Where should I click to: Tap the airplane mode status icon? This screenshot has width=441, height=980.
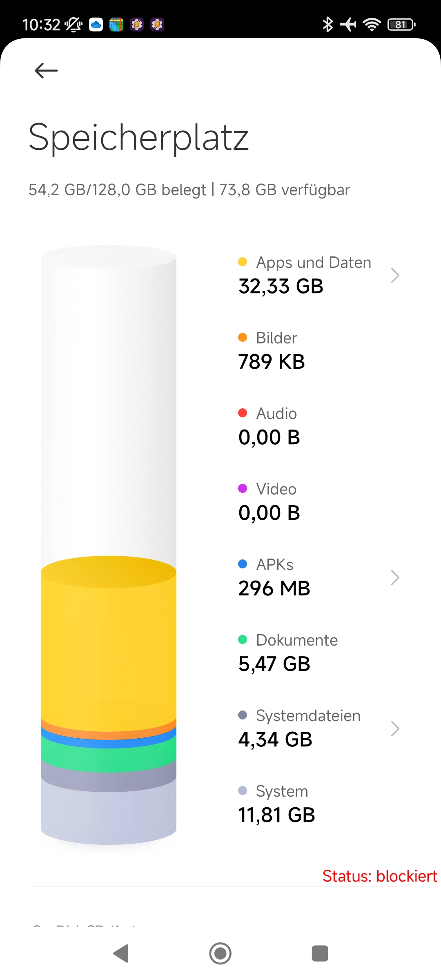click(348, 24)
